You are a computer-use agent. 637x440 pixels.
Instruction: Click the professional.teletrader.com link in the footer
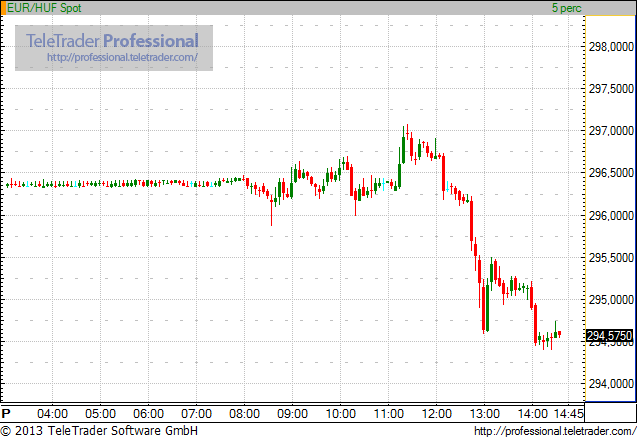tap(555, 431)
